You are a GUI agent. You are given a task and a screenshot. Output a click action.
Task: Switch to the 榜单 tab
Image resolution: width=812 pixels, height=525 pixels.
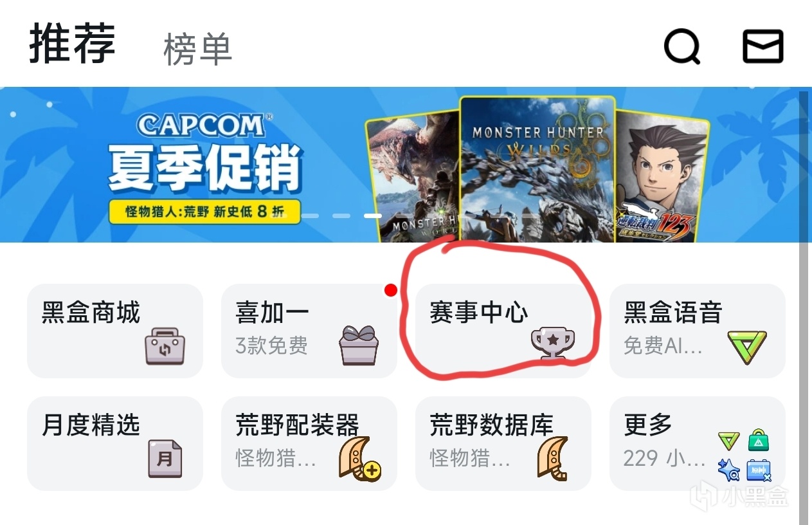click(x=197, y=50)
